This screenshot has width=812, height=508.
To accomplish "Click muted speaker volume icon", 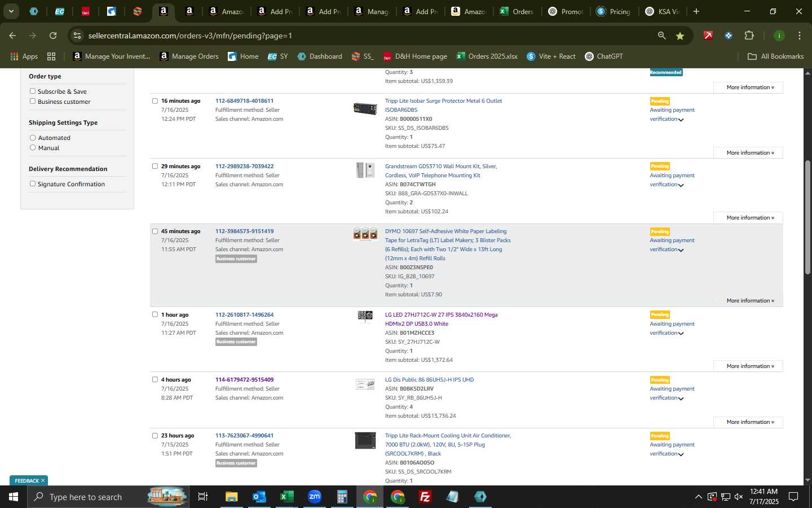I will 739,497.
